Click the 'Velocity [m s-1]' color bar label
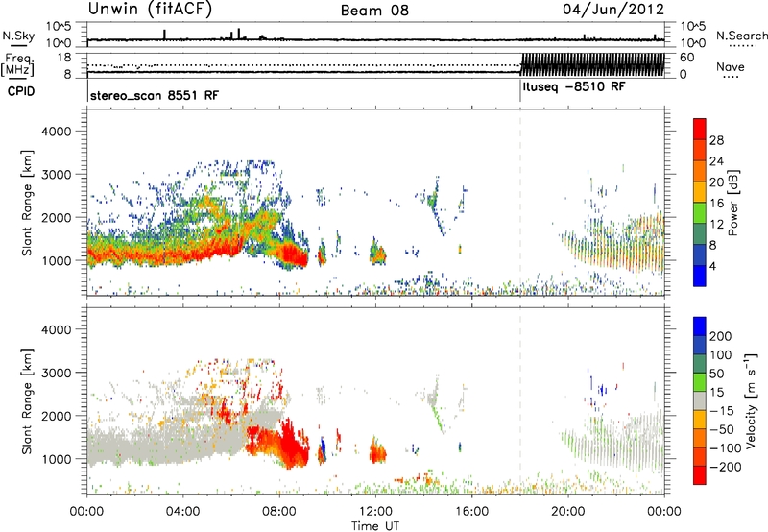The height and width of the screenshot is (532, 768). pyautogui.click(x=751, y=400)
